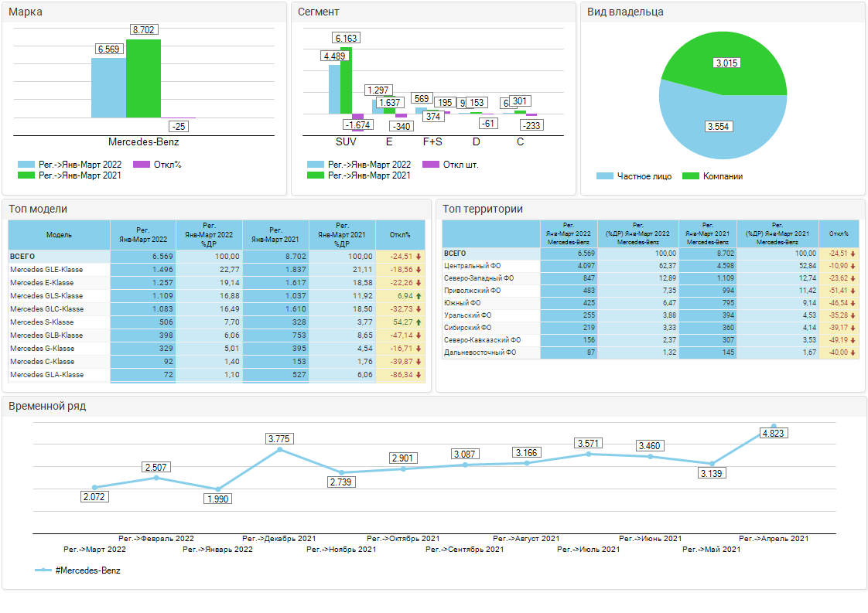This screenshot has height=613, width=868.
Task: Sort Топ территории by the Откл% column header
Action: tap(838, 233)
